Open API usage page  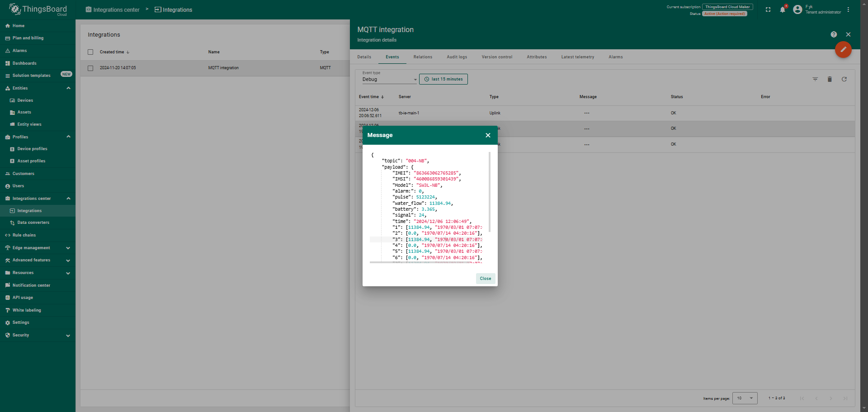[38, 298]
